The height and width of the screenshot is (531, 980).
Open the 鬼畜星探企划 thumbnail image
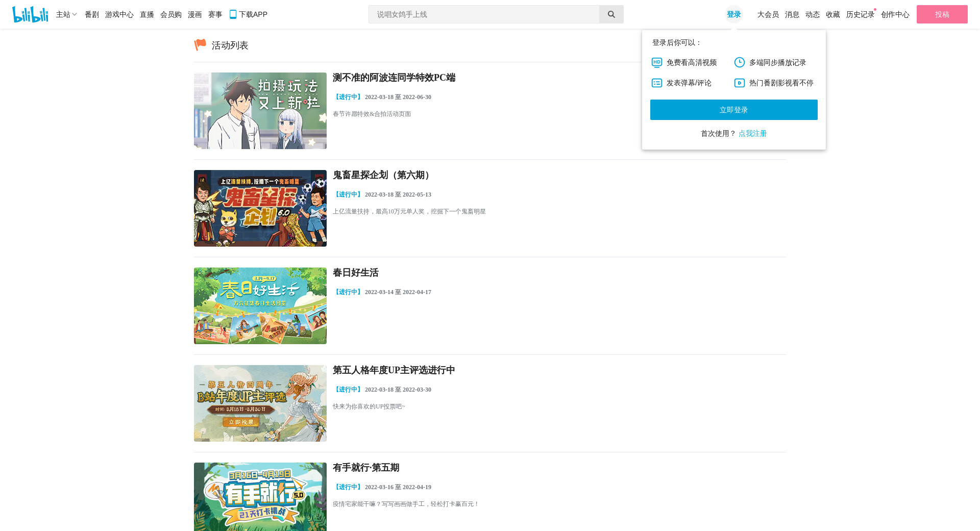[260, 208]
